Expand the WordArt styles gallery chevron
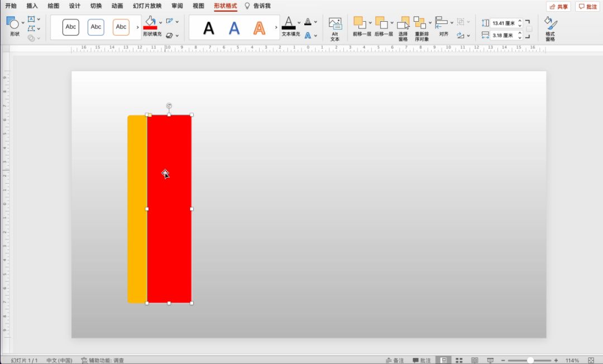 coord(276,27)
